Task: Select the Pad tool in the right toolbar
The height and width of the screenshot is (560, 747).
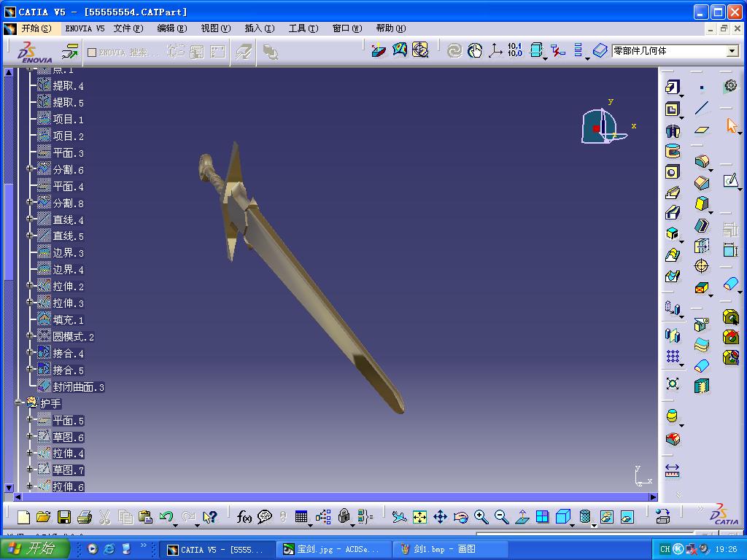Action: [x=672, y=87]
